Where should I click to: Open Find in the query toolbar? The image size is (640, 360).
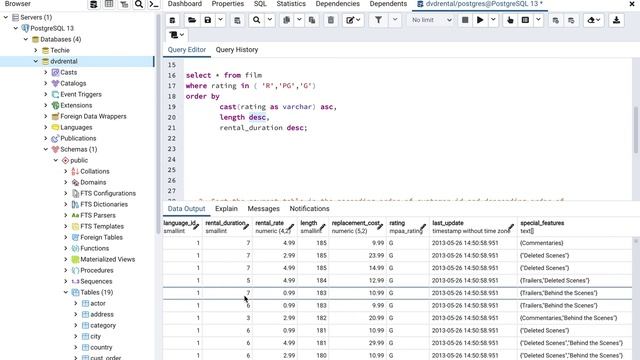click(256, 20)
